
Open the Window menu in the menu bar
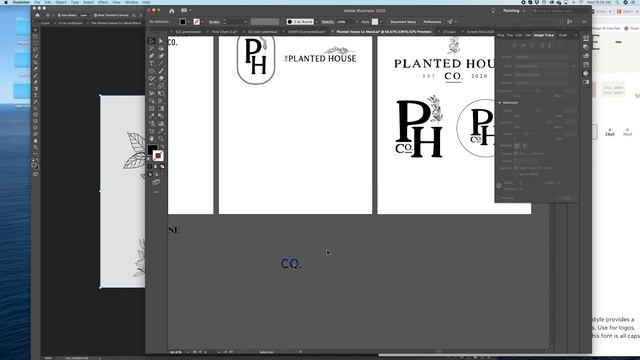pyautogui.click(x=131, y=2)
